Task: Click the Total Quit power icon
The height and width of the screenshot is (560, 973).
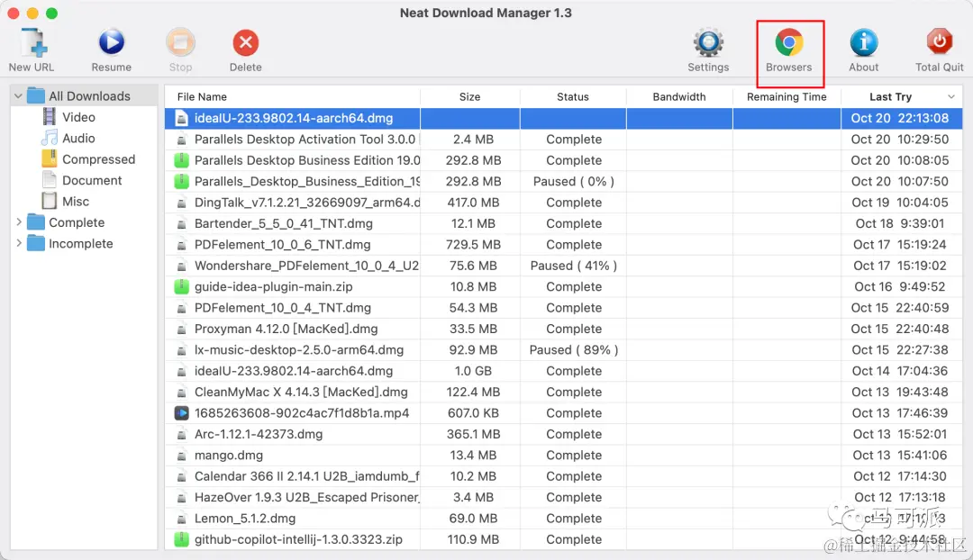Action: pyautogui.click(x=940, y=43)
